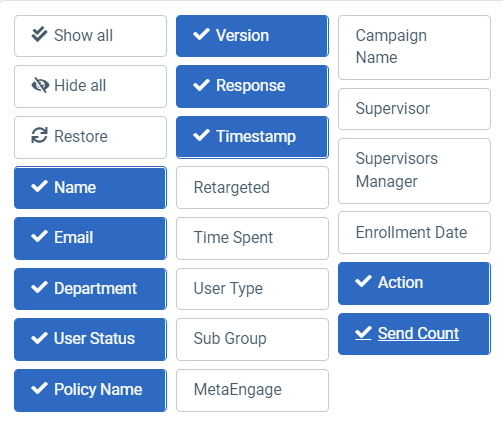Image resolution: width=503 pixels, height=423 pixels.
Task: Click the checkmark icon beside Action
Action: pyautogui.click(x=363, y=282)
